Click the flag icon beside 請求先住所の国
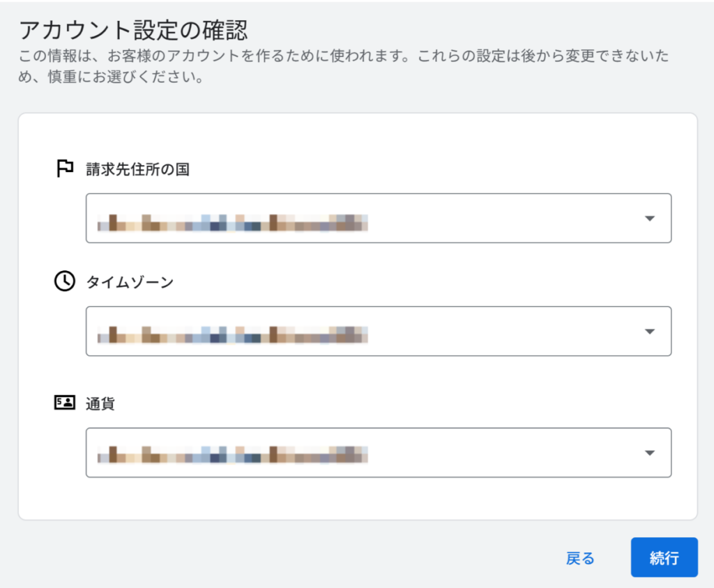The height and width of the screenshot is (588, 714). [65, 169]
